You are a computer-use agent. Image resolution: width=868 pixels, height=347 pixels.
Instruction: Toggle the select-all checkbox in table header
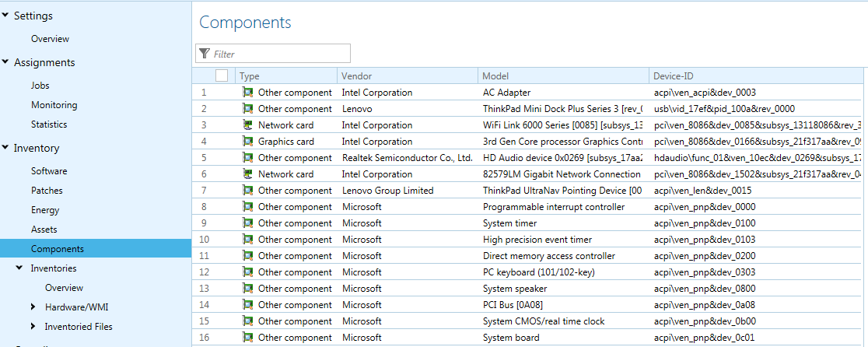pyautogui.click(x=222, y=75)
